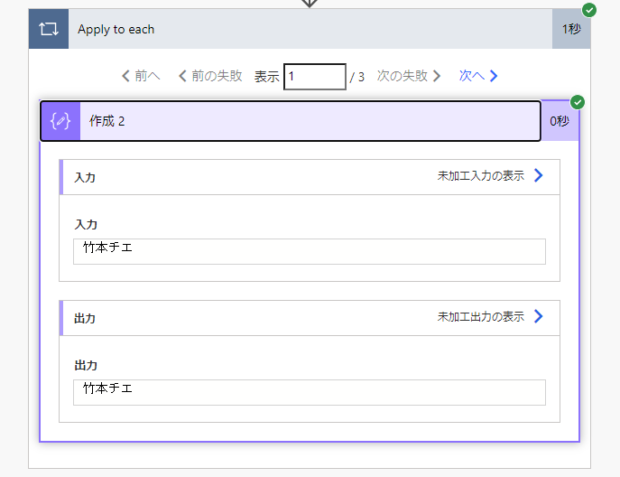Advance to next iteration with 次へ

(x=478, y=76)
